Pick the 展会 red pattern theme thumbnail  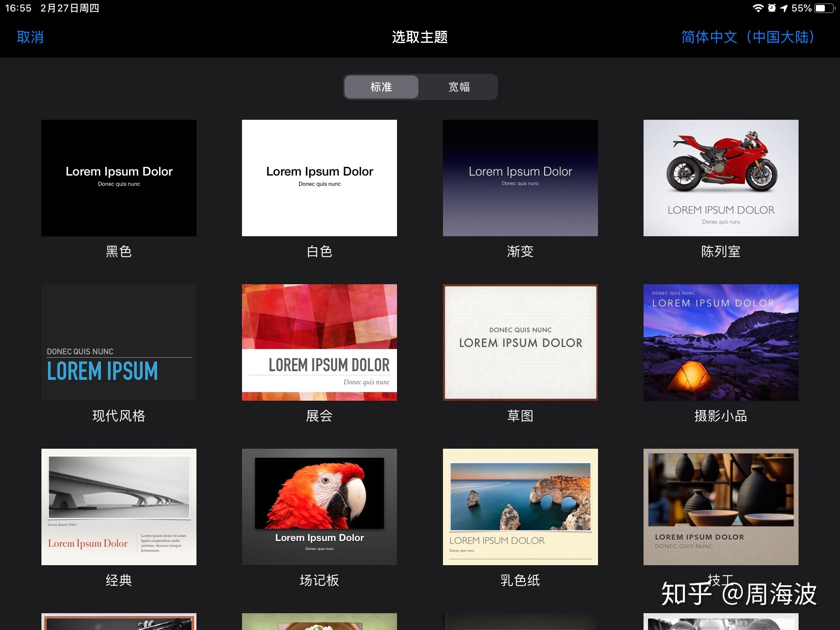[x=320, y=342]
